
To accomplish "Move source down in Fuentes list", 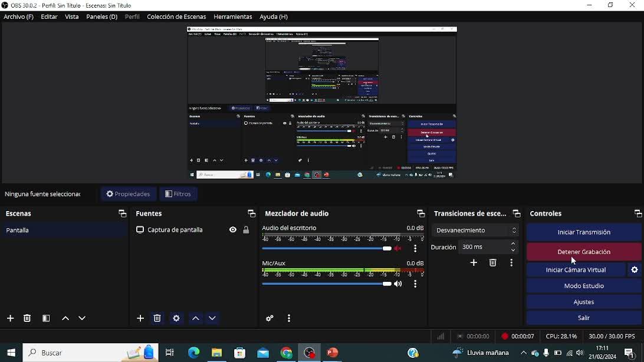I will pyautogui.click(x=212, y=318).
